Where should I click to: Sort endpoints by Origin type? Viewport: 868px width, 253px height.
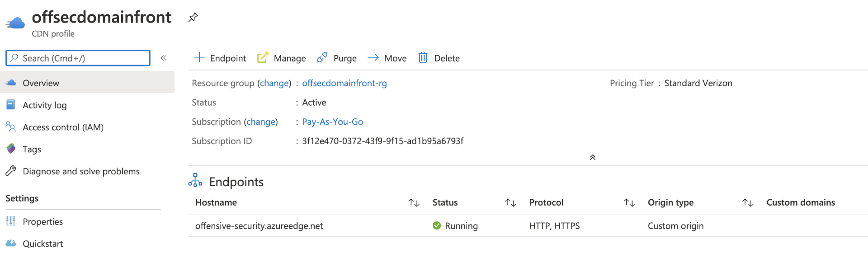click(x=748, y=202)
